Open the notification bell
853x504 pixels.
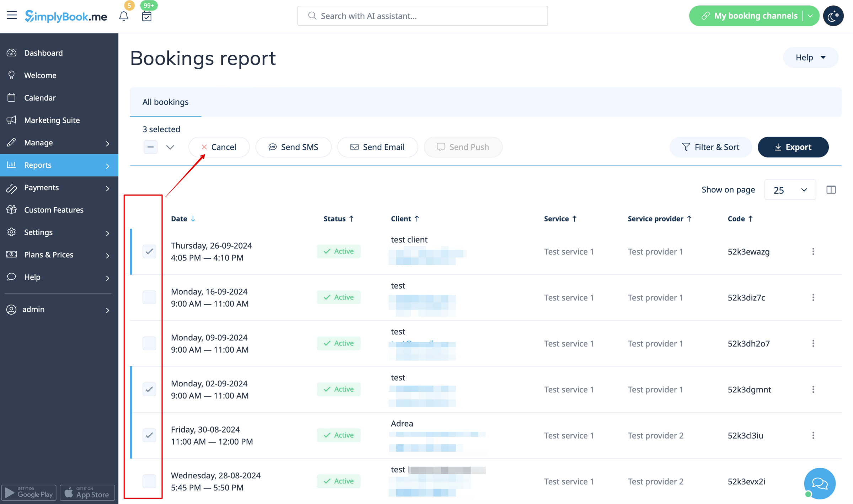(124, 16)
